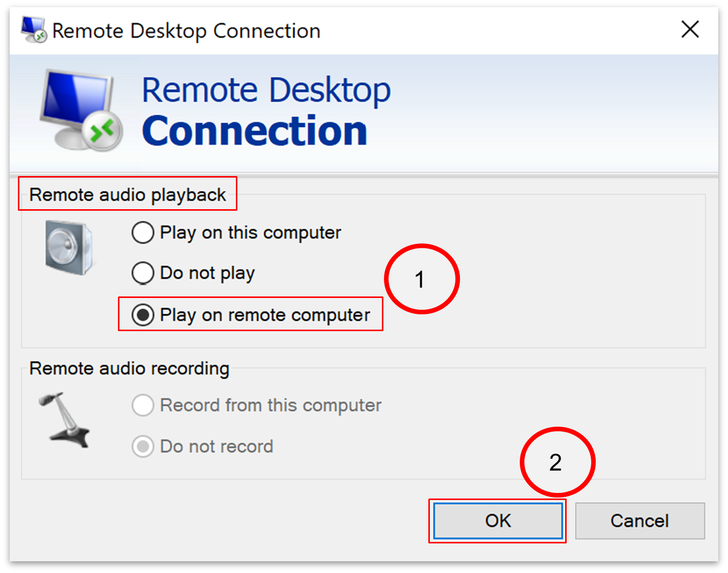This screenshot has height=573, width=728.
Task: Click the bold "Connection" word in banner
Action: tap(254, 131)
